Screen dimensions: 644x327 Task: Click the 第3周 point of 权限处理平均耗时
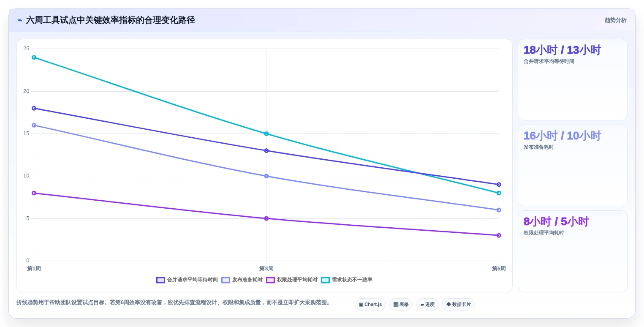[266, 218]
